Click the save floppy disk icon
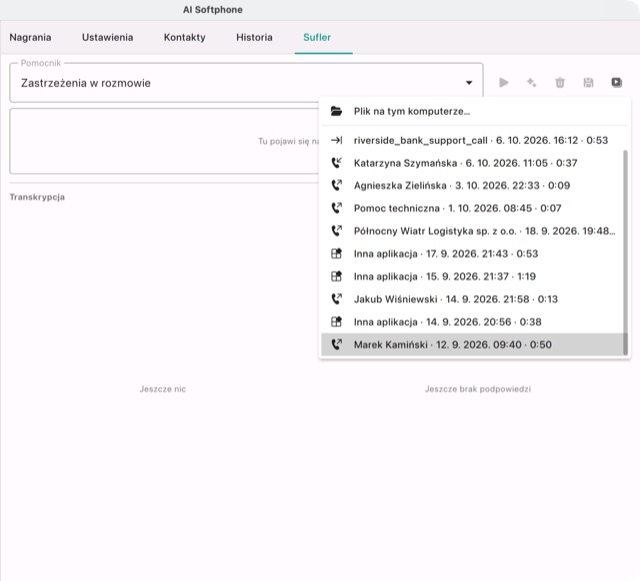The image size is (640, 581). 588,83
